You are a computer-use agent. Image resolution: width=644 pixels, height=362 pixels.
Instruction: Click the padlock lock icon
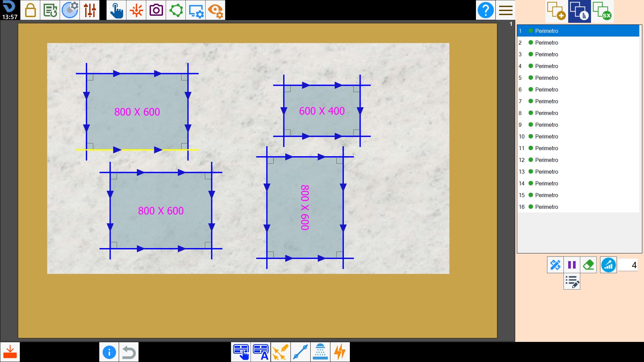tap(30, 10)
